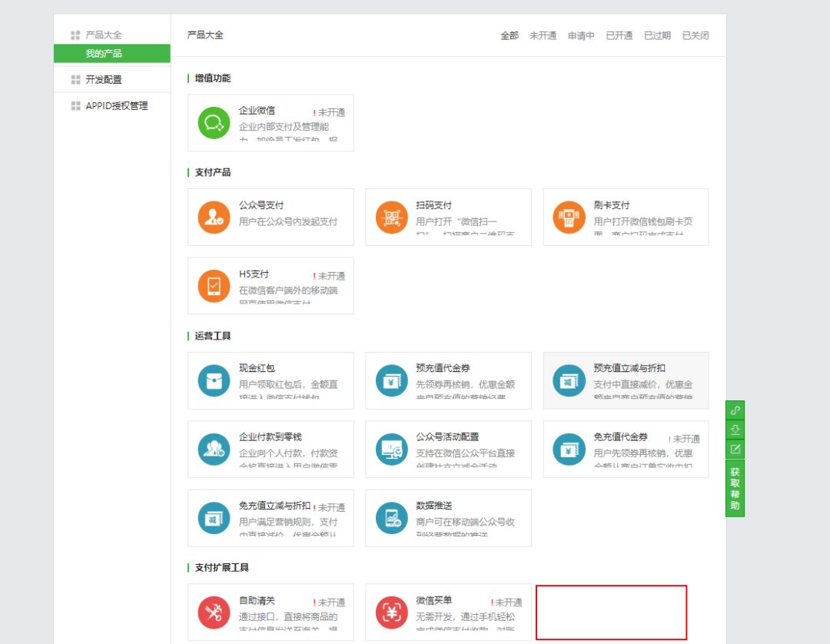Click the 免充值代金券 voucher icon
The image size is (830, 644).
tap(569, 450)
